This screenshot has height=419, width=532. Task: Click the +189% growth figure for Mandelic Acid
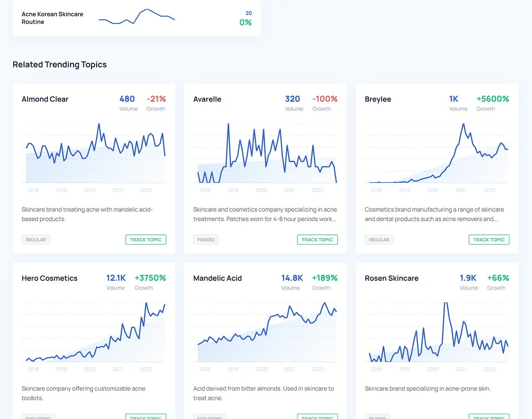click(x=325, y=278)
